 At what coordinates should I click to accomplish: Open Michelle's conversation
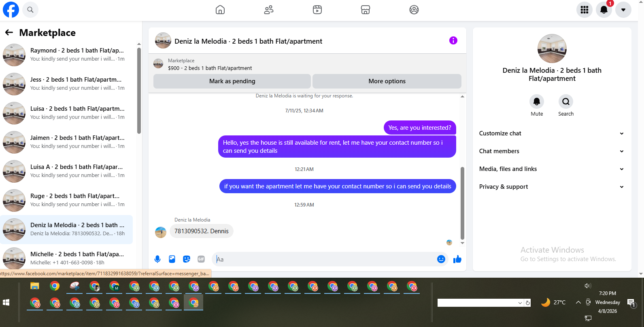[x=67, y=258]
